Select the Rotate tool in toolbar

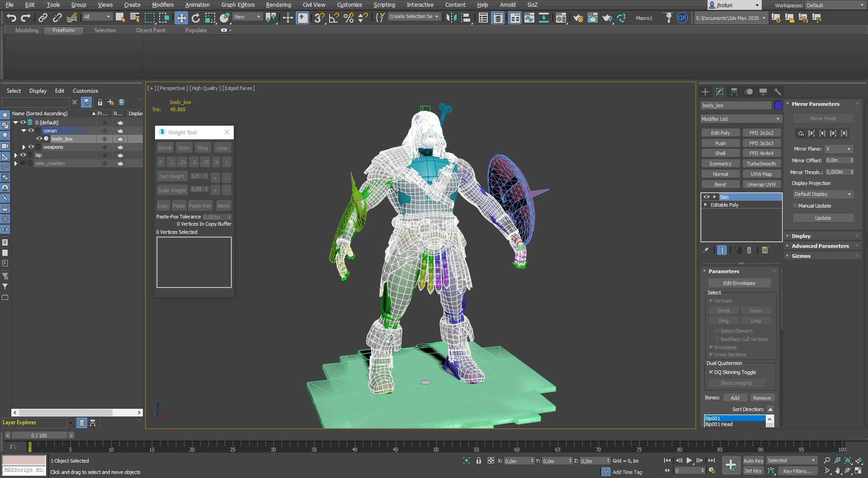[196, 18]
